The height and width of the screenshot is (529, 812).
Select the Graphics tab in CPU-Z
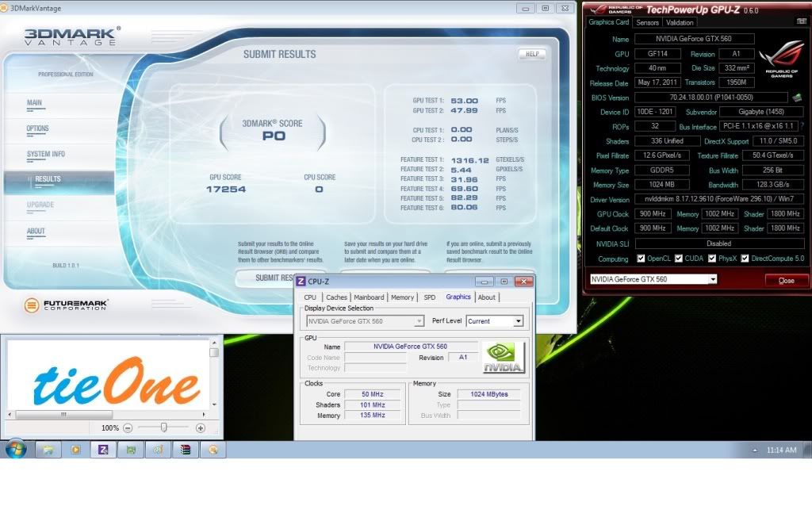coord(458,297)
